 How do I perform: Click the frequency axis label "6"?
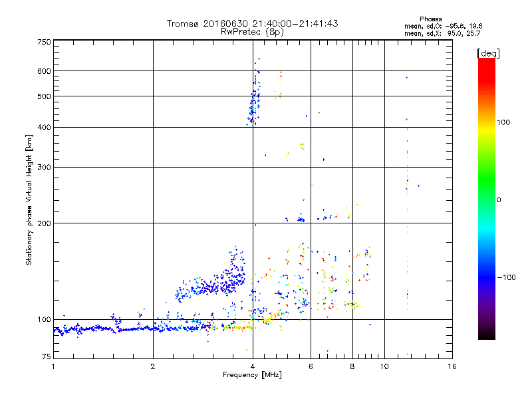point(311,366)
